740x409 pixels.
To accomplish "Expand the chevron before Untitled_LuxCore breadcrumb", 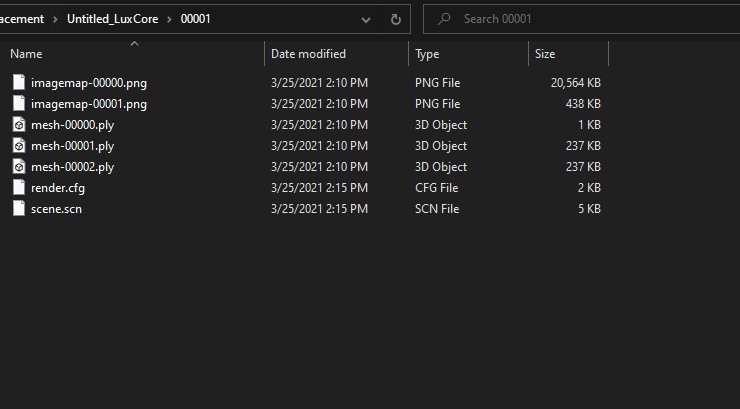I will click(x=56, y=19).
